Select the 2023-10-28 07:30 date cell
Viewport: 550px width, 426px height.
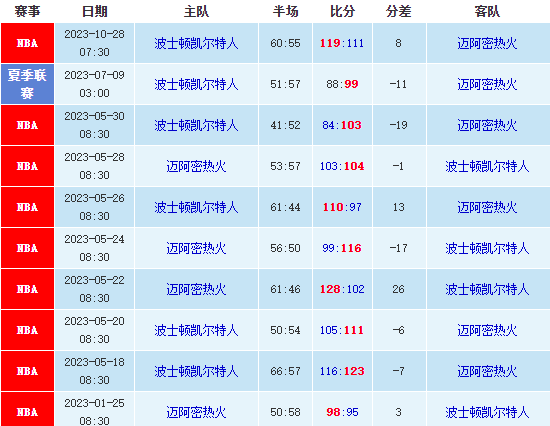94,43
